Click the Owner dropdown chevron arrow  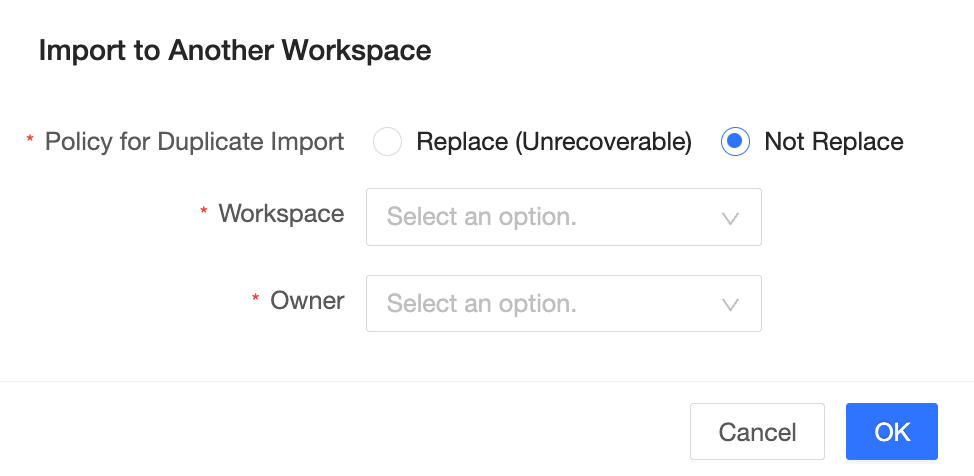click(730, 304)
